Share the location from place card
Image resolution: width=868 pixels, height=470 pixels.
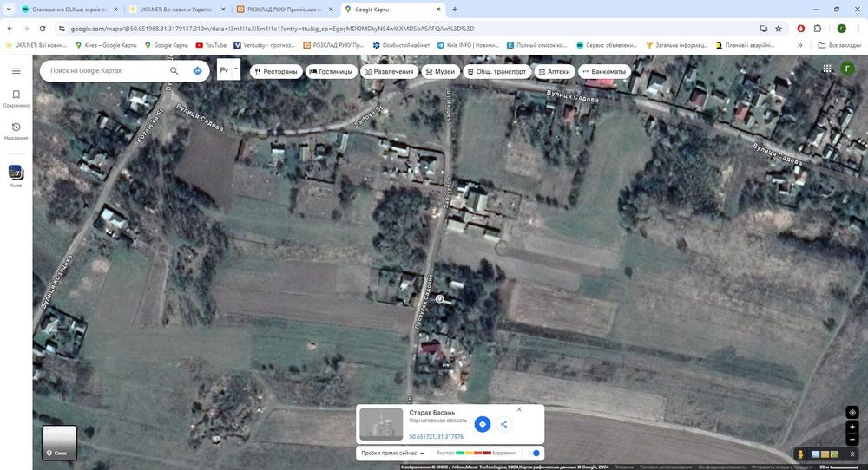click(x=503, y=424)
